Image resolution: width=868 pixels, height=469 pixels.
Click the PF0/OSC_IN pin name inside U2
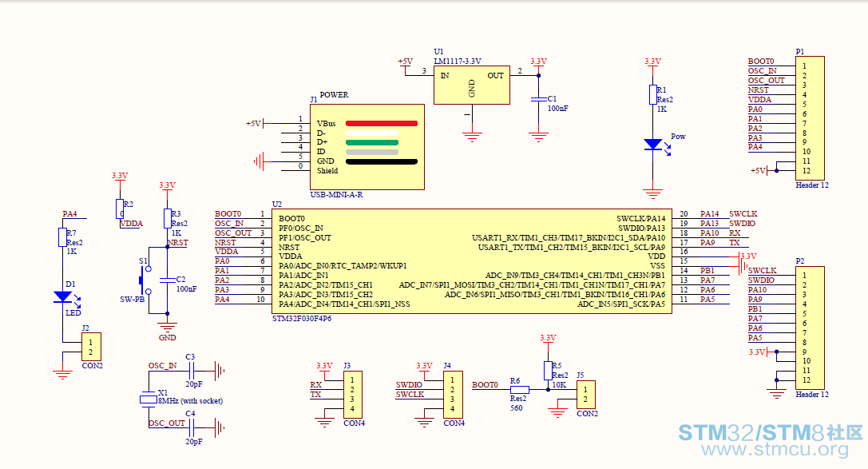[x=301, y=229]
